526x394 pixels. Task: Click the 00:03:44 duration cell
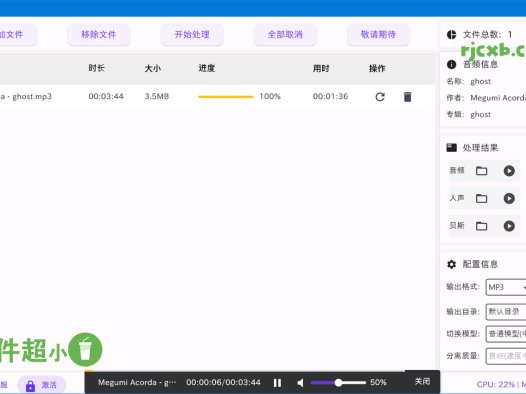pos(106,97)
